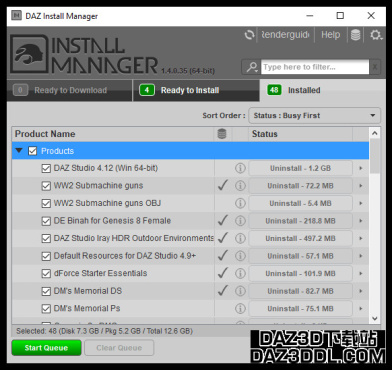Click the refresh sync arrows icon
392x370 pixels.
coord(249,35)
